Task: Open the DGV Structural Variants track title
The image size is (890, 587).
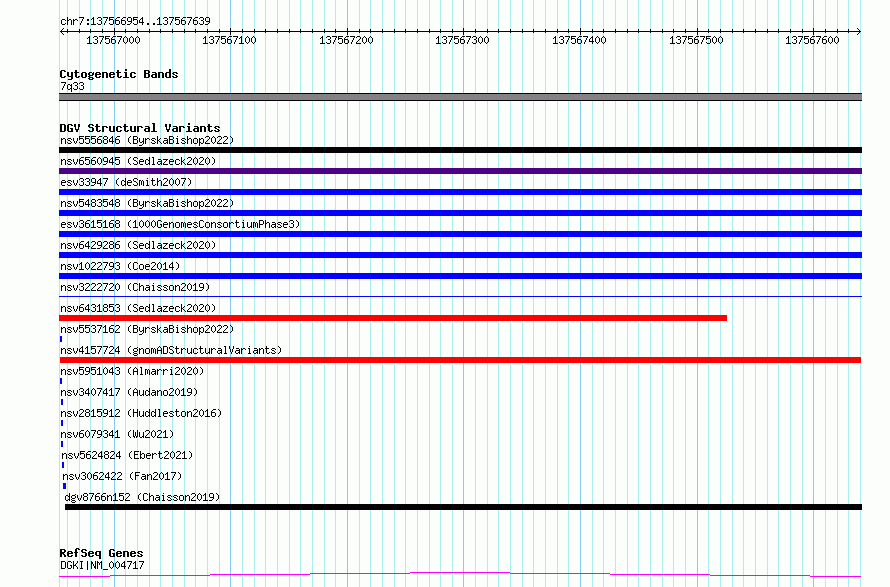Action: [140, 128]
